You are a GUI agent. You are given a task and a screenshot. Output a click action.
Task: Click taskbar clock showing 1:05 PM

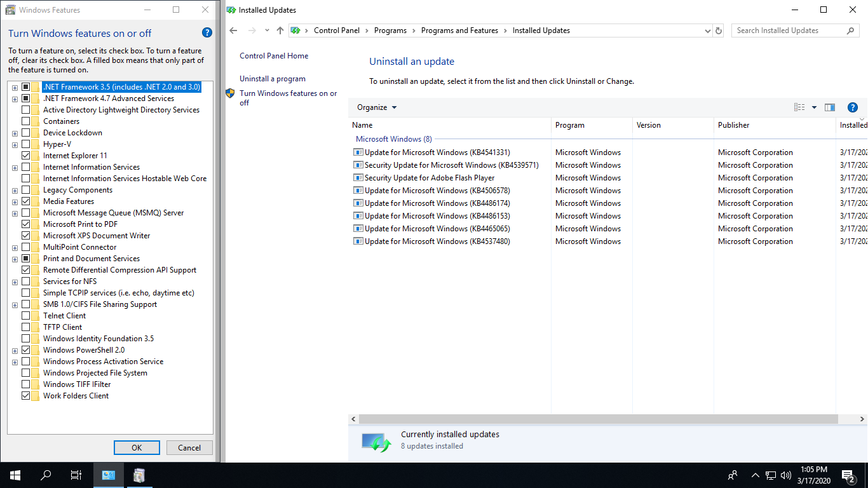[813, 469]
